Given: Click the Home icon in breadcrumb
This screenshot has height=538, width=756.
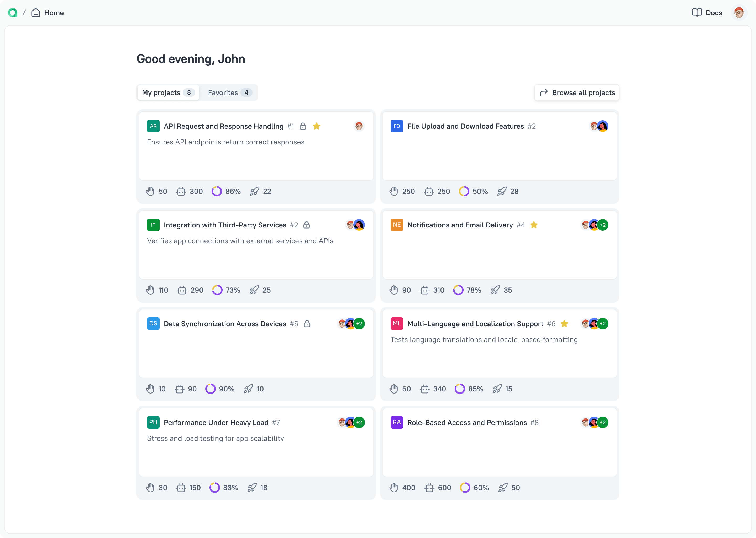Looking at the screenshot, I should [35, 12].
